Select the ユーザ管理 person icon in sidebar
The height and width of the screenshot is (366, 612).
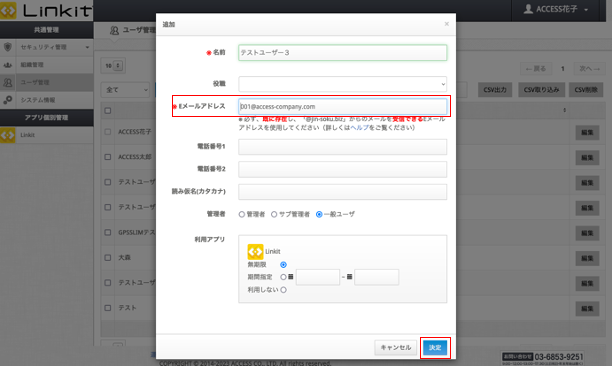(7, 82)
